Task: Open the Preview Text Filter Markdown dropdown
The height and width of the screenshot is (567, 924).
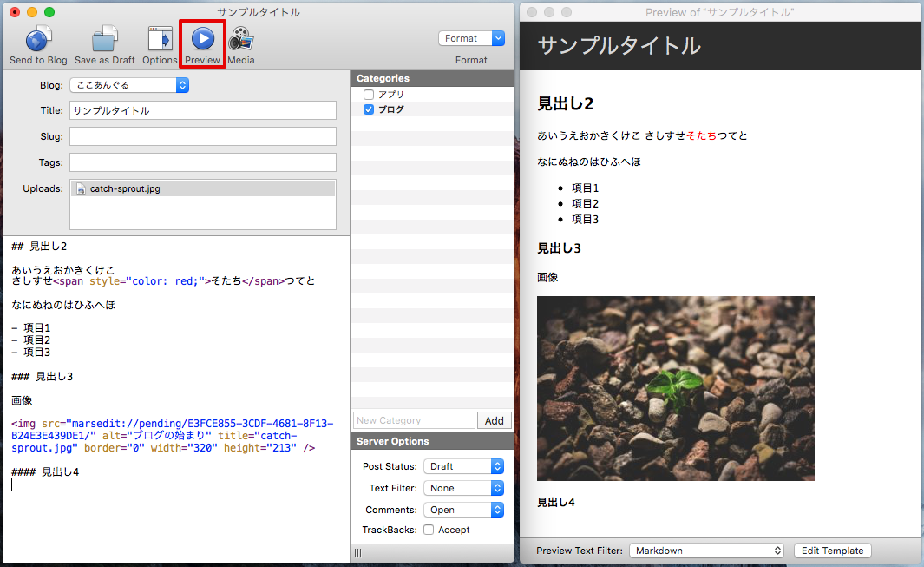Action: (705, 550)
